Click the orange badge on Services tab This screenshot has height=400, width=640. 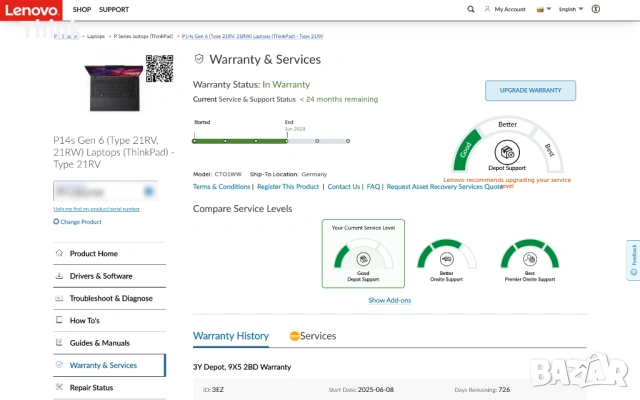pos(294,336)
